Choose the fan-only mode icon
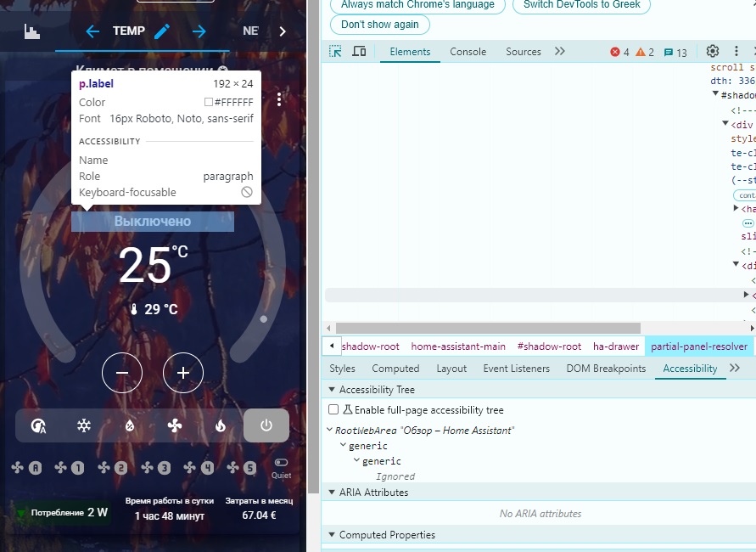This screenshot has height=552, width=756. click(x=174, y=425)
